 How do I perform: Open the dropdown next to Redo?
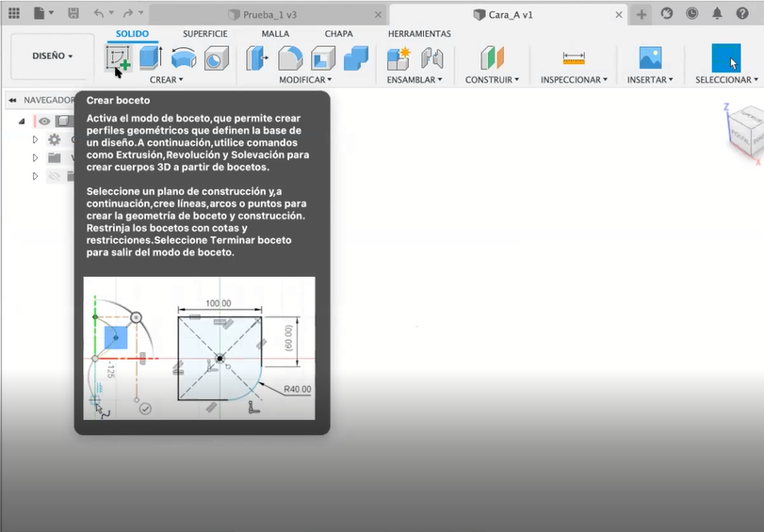tap(141, 13)
